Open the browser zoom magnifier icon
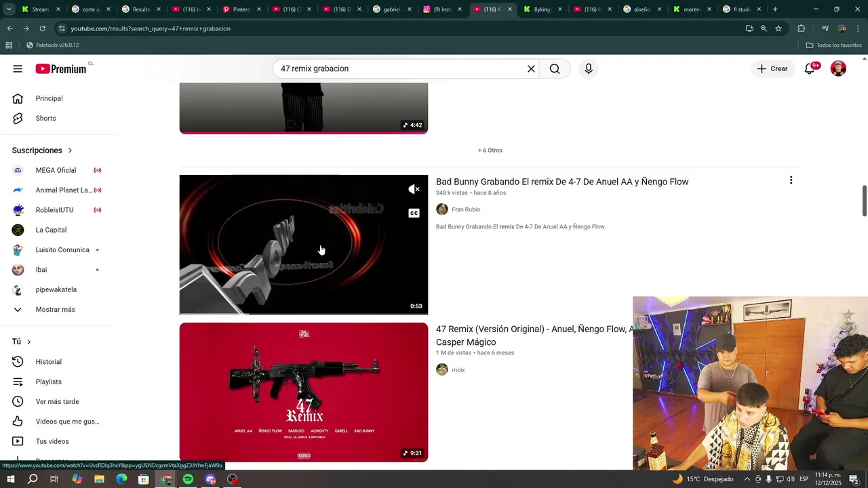 click(764, 28)
